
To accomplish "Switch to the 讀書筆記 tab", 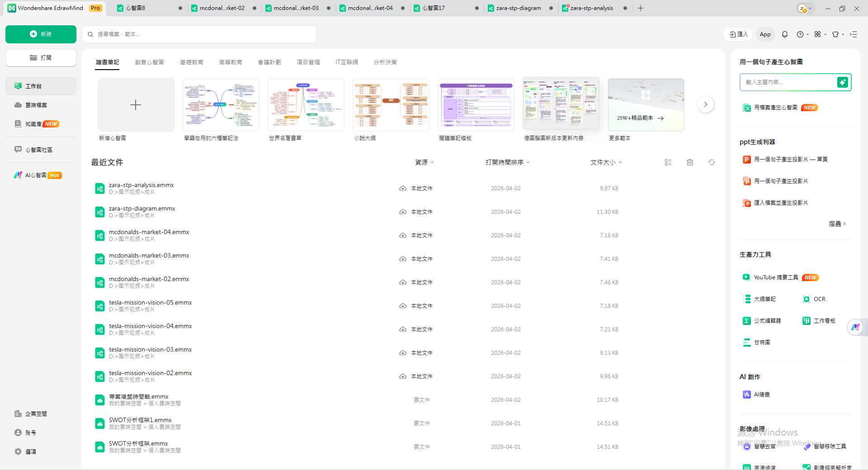I will (108, 62).
